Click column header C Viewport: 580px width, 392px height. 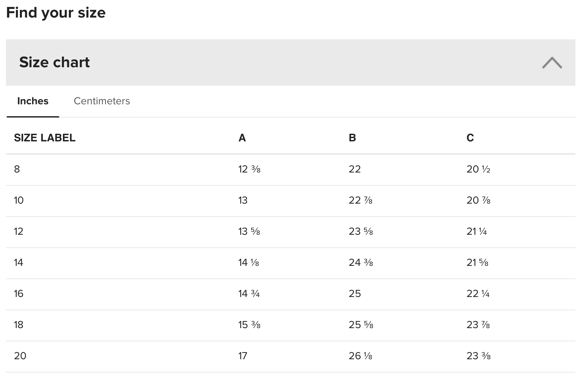pyautogui.click(x=470, y=138)
